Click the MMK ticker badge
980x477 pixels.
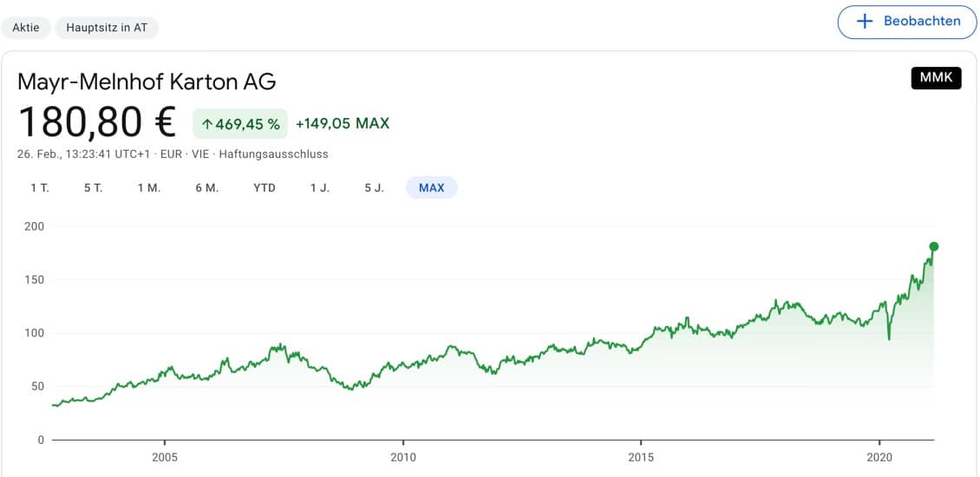(x=936, y=77)
